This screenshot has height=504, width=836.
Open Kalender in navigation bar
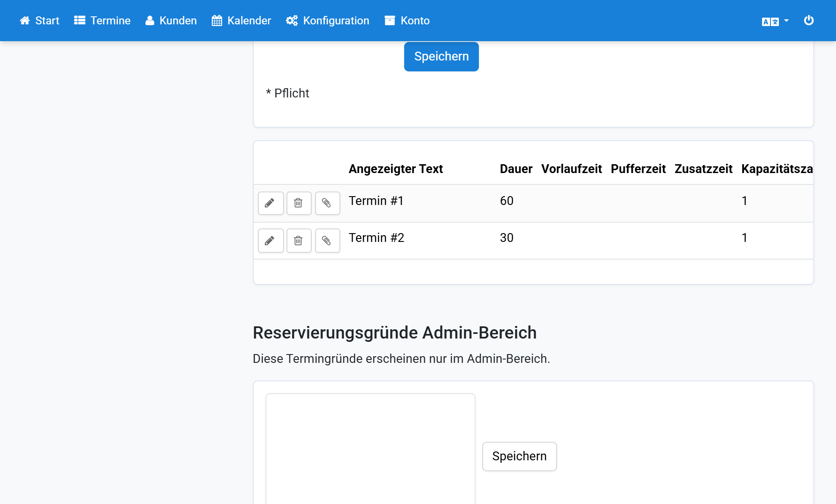[241, 21]
